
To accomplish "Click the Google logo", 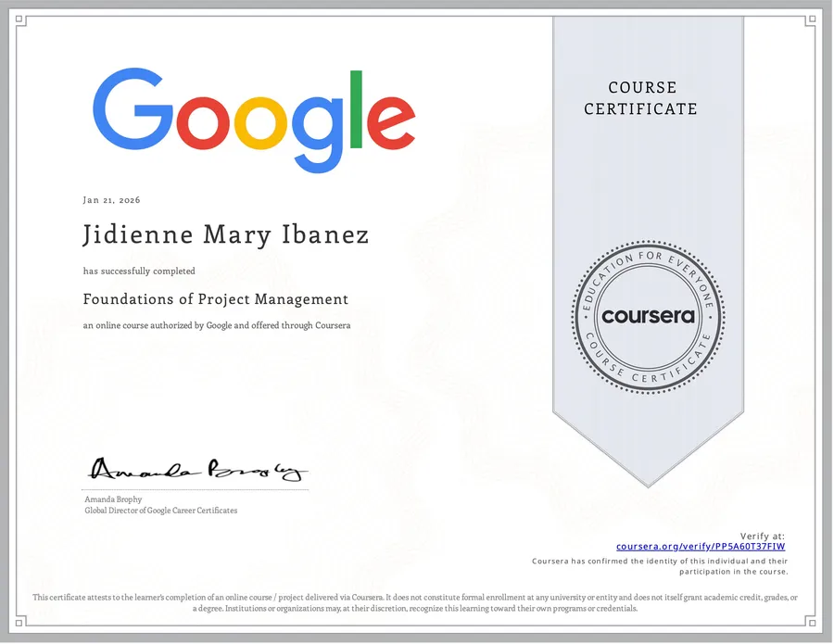I will (254, 120).
